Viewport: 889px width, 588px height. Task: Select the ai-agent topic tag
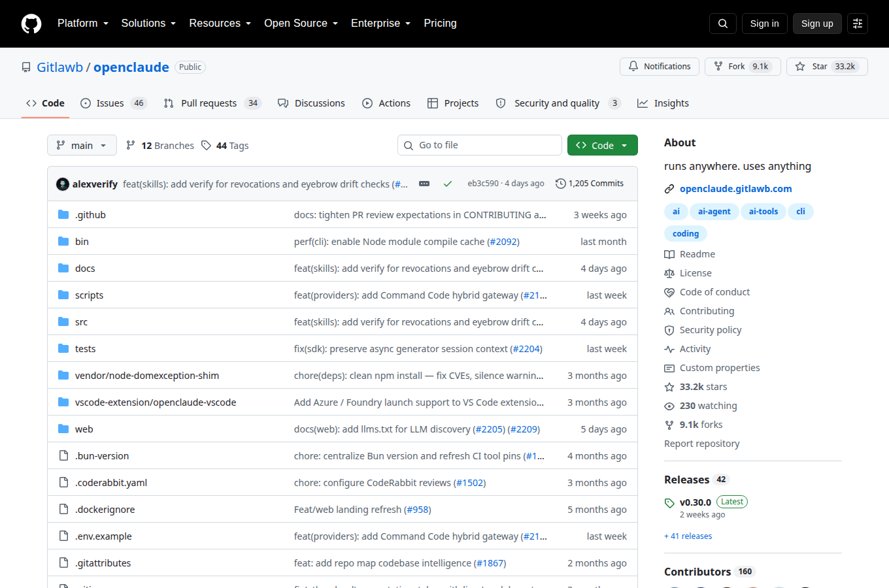click(714, 212)
